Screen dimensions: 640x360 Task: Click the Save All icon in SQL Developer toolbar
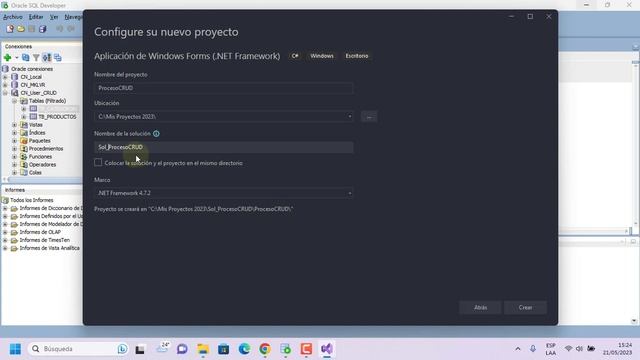click(42, 29)
